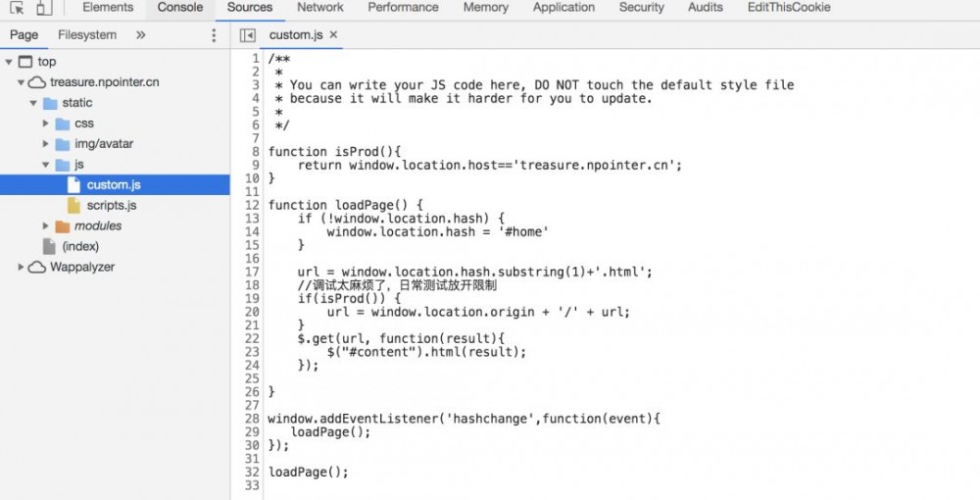Select the modules folder label
The height and width of the screenshot is (500, 980).
coord(98,225)
